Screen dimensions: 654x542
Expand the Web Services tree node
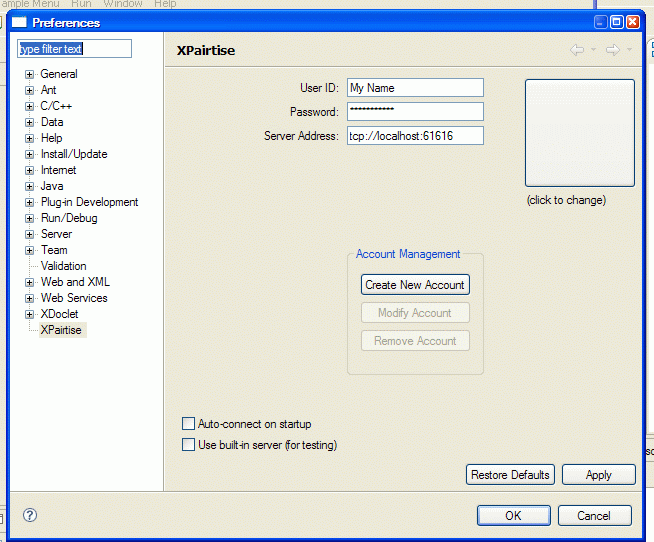click(x=30, y=298)
